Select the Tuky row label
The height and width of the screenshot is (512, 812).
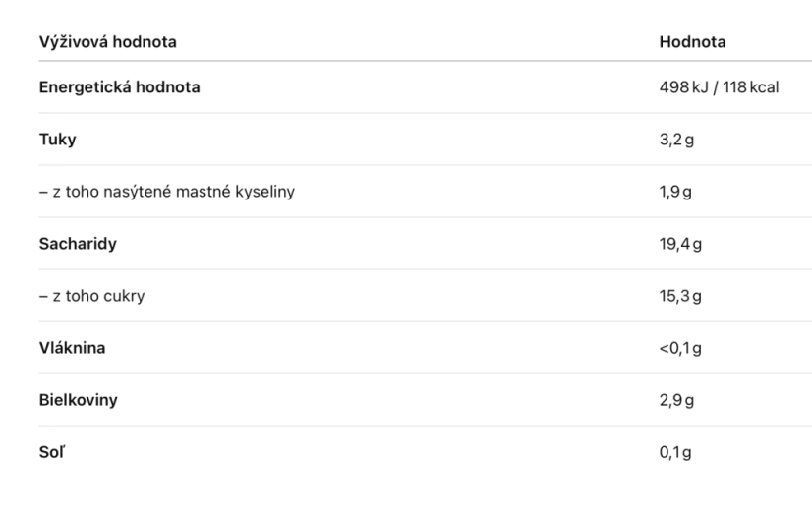click(57, 140)
